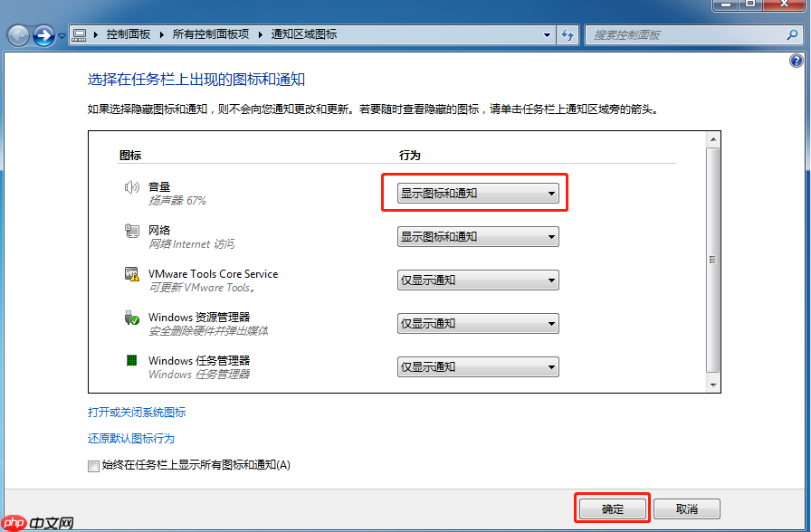The width and height of the screenshot is (811, 532).
Task: Click the refresh icon beside the address bar
Action: [x=568, y=33]
